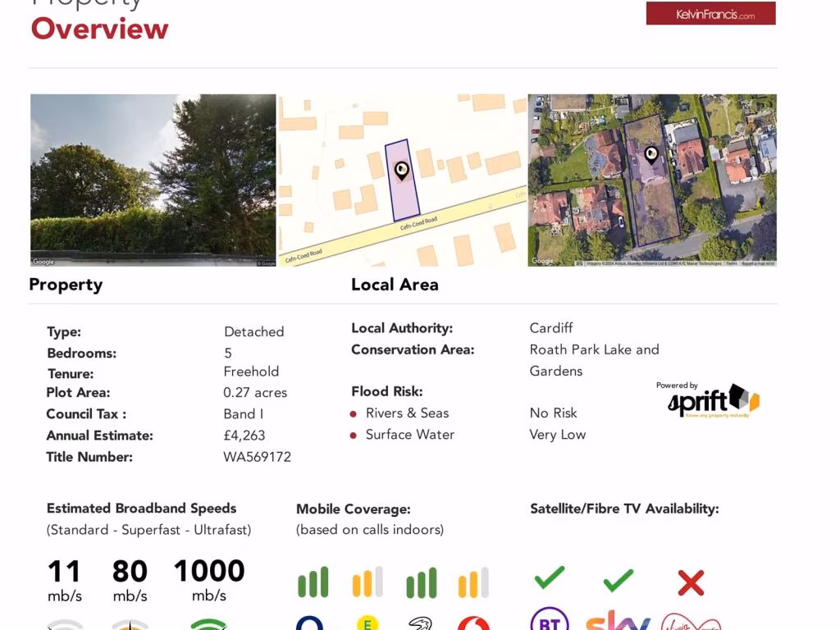Click the location pin on plot map
Image resolution: width=840 pixels, height=630 pixels.
point(401,171)
